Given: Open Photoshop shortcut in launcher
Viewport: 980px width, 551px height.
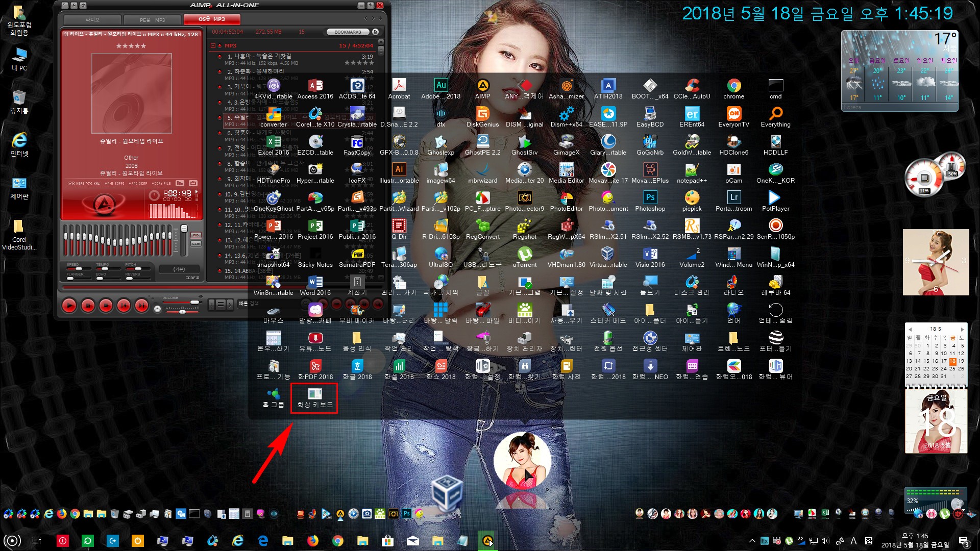Looking at the screenshot, I should pyautogui.click(x=650, y=202).
